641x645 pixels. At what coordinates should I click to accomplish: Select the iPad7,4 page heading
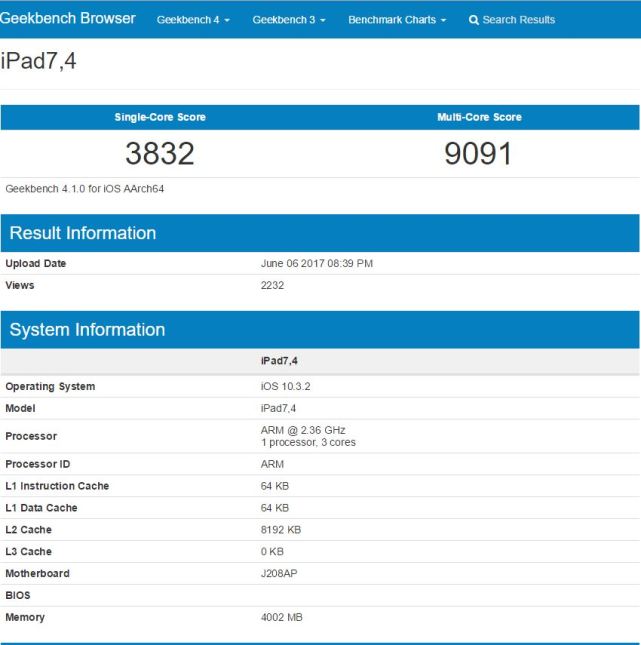coord(38,61)
